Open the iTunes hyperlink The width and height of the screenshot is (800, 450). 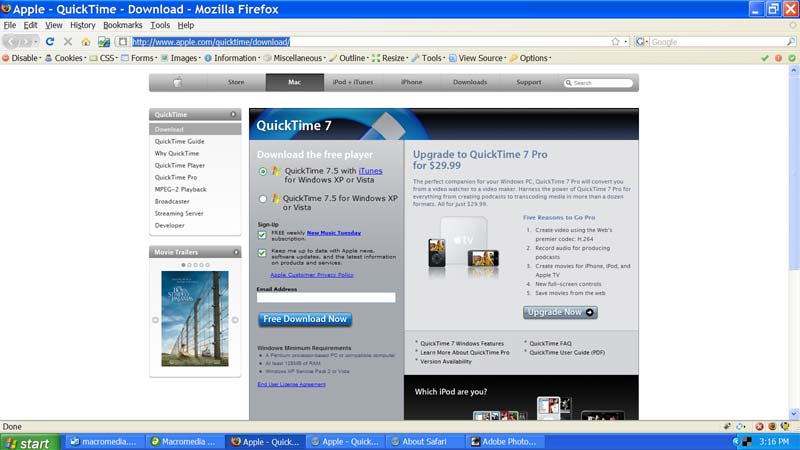[x=370, y=171]
